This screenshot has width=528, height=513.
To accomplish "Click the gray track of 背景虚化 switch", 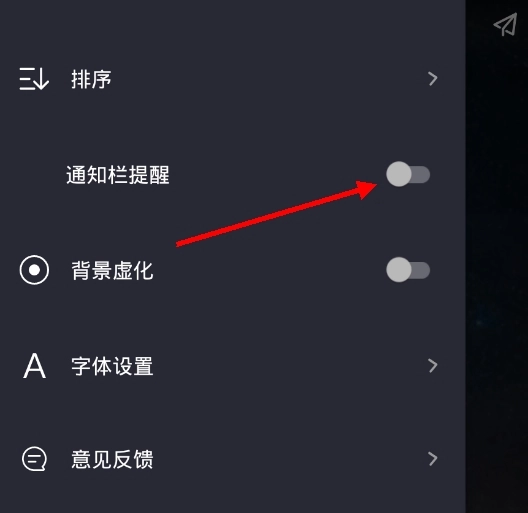I will (x=421, y=270).
